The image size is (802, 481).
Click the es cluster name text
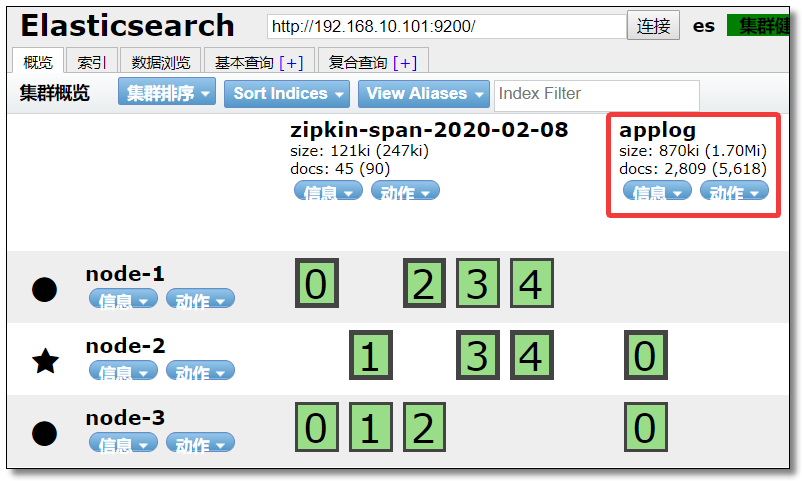click(x=703, y=26)
